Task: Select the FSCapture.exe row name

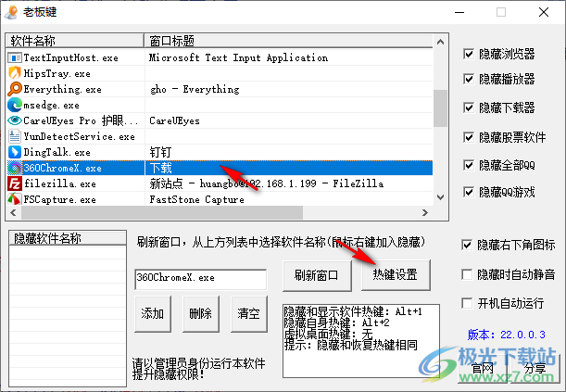Action: click(60, 199)
